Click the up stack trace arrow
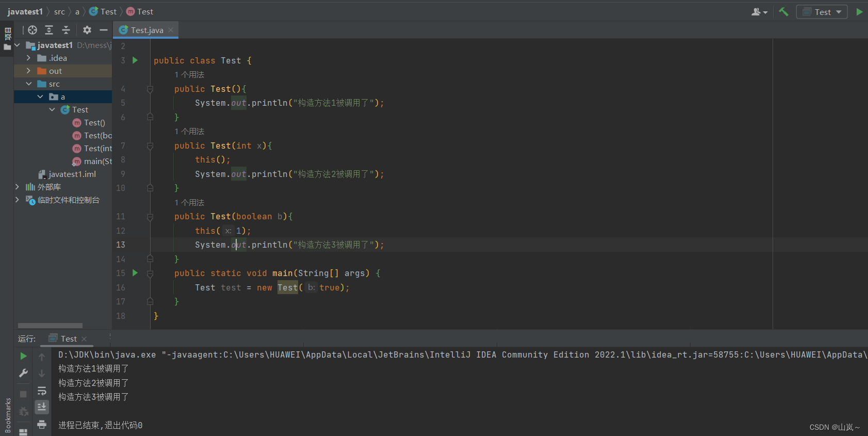The width and height of the screenshot is (868, 436). click(42, 356)
